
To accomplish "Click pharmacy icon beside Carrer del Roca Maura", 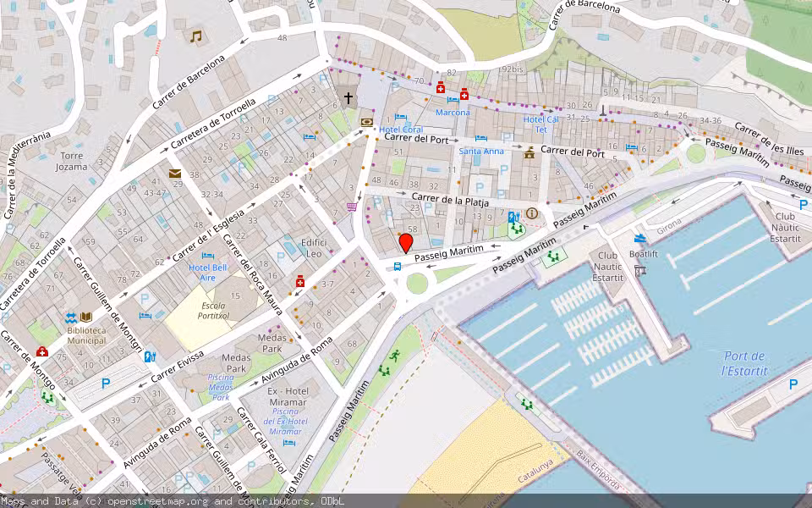I will (299, 281).
